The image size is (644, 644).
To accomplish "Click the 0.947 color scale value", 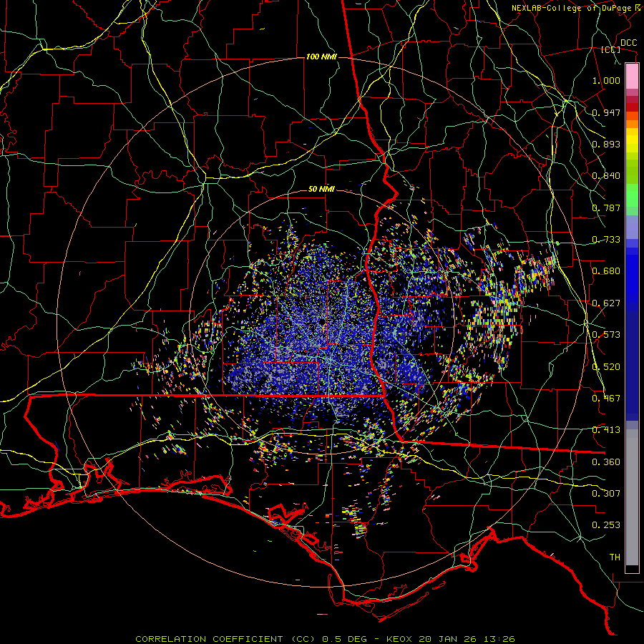I will click(x=606, y=112).
